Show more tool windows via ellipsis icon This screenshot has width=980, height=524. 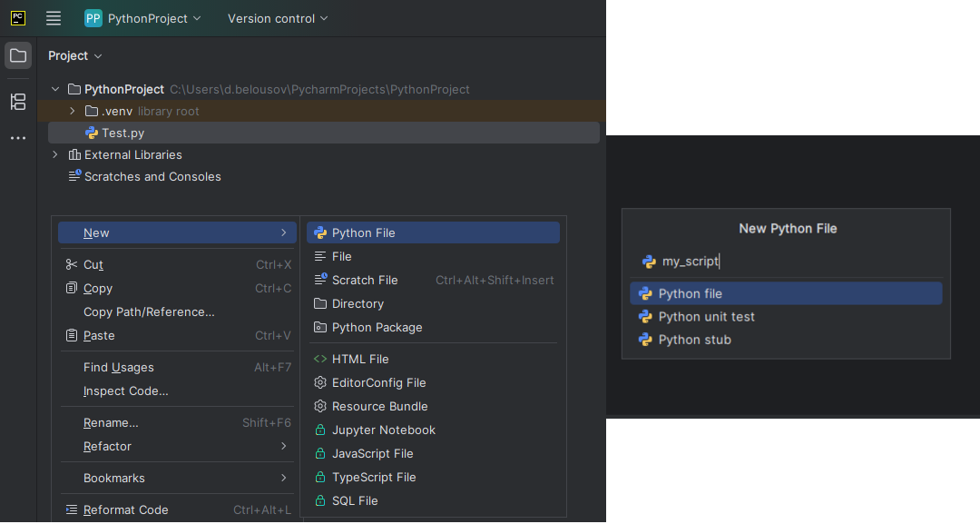click(x=18, y=138)
